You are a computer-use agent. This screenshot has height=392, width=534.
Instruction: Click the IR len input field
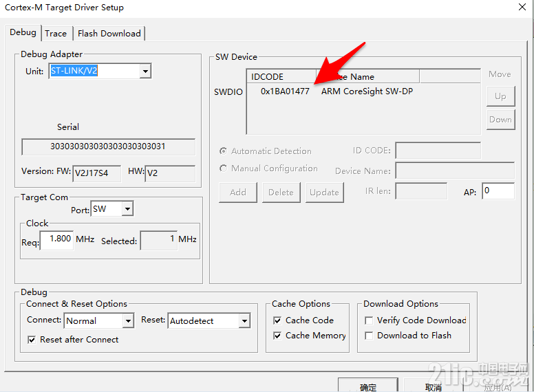[421, 191]
